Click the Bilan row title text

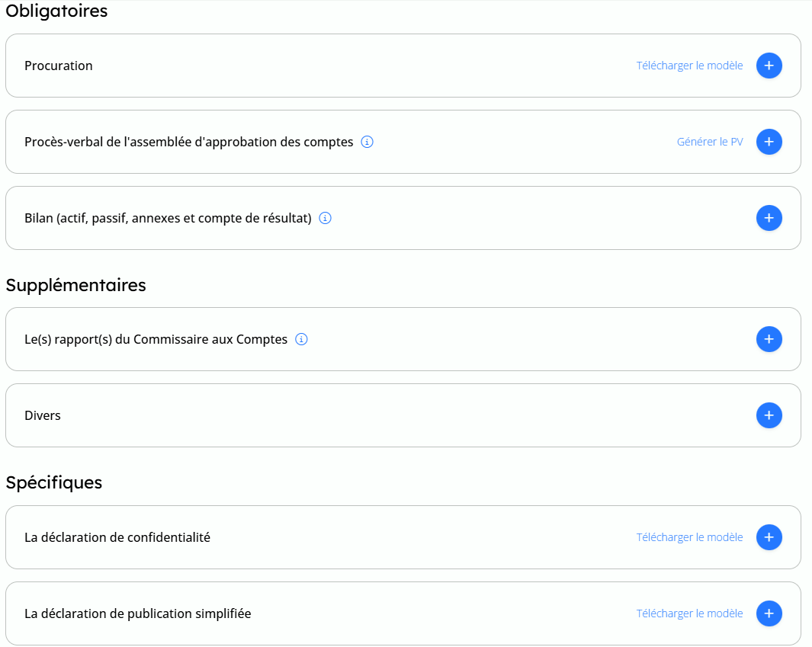168,218
